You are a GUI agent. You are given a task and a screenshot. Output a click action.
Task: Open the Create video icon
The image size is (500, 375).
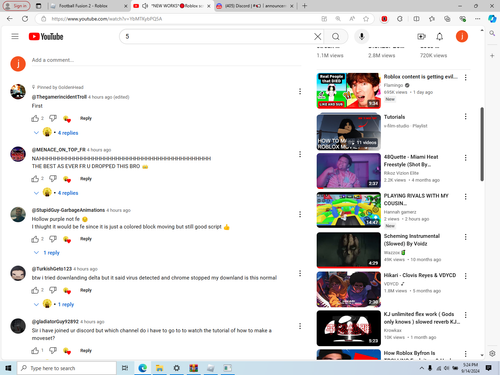pos(421,36)
